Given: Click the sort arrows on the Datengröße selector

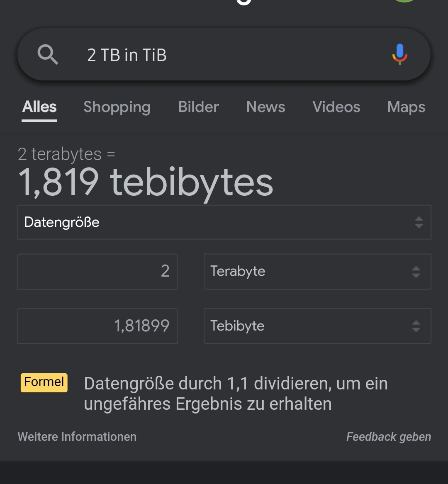Looking at the screenshot, I should (418, 222).
